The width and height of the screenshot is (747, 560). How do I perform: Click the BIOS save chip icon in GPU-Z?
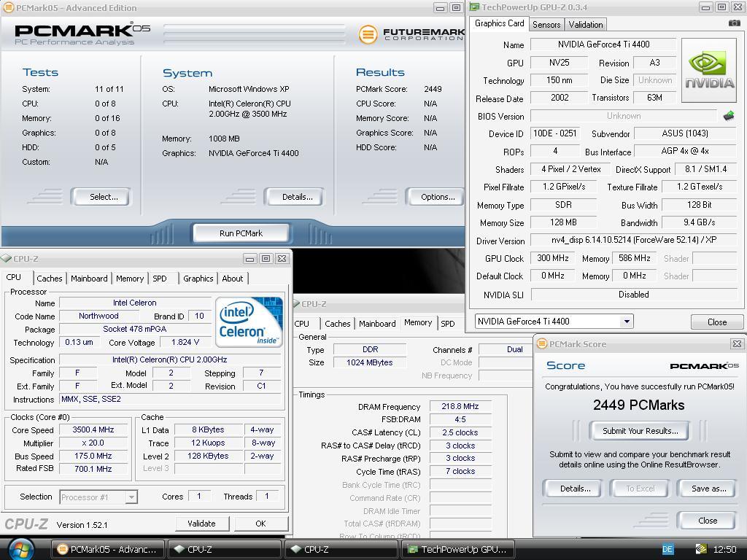pyautogui.click(x=729, y=116)
